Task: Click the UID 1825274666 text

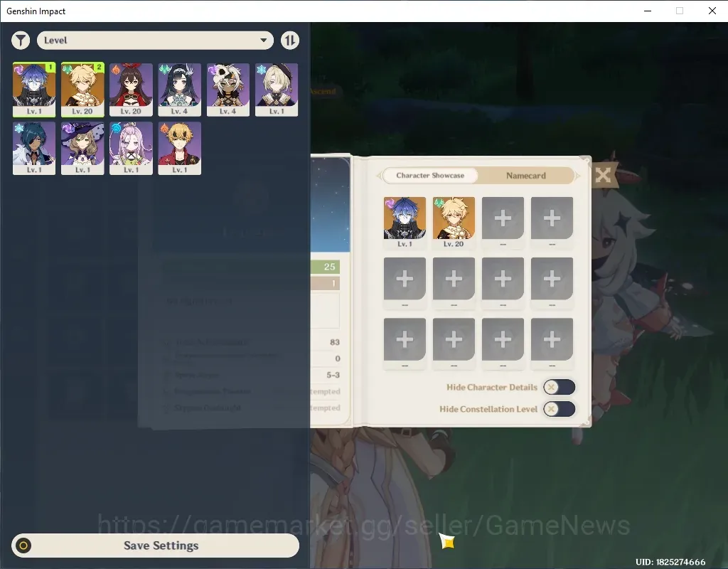Action: [x=670, y=562]
